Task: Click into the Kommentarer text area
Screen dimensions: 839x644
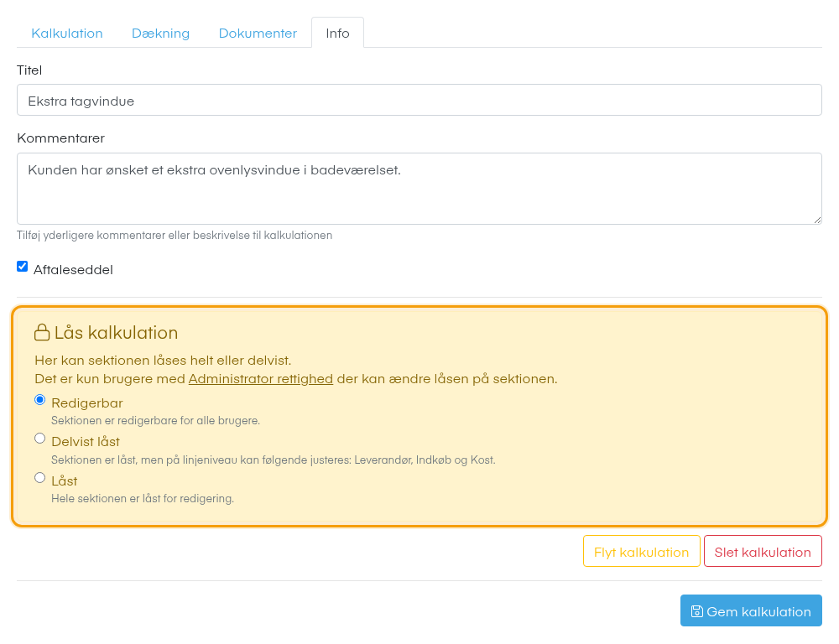Action: pyautogui.click(x=419, y=189)
